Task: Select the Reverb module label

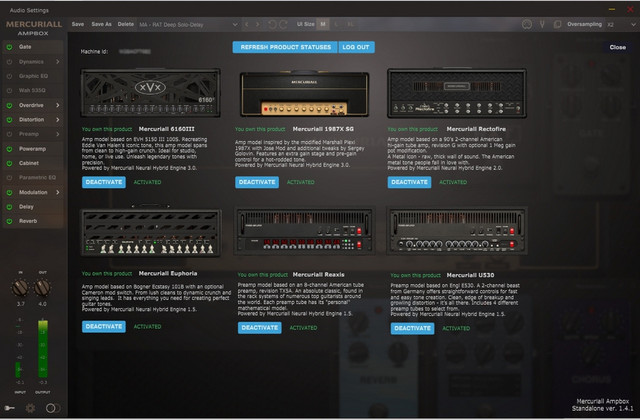Action: click(x=28, y=221)
